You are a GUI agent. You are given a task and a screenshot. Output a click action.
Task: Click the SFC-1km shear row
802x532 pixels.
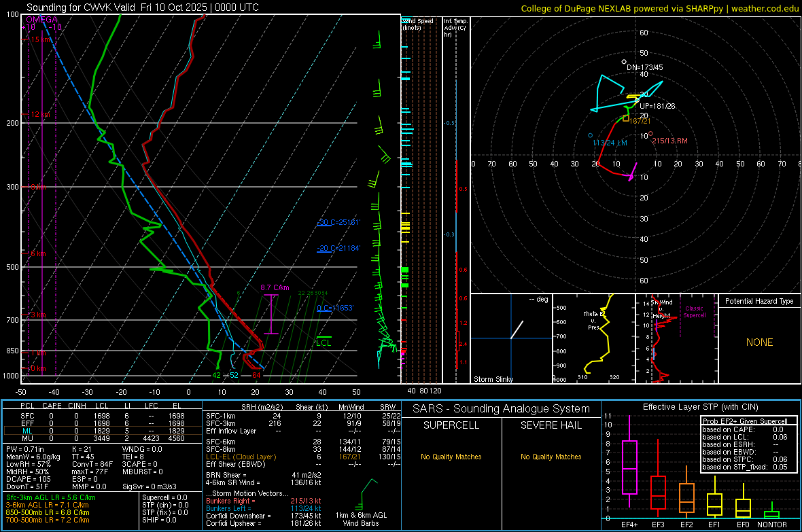(303, 416)
